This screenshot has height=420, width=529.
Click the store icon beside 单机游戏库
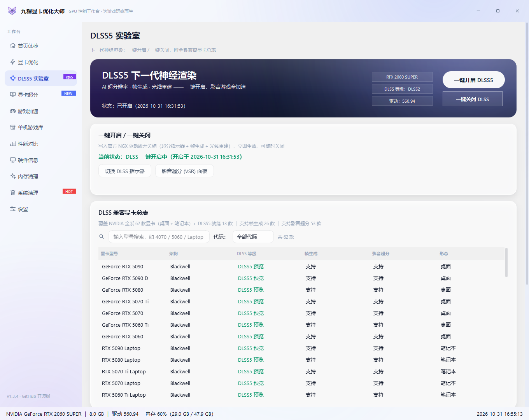(13, 128)
